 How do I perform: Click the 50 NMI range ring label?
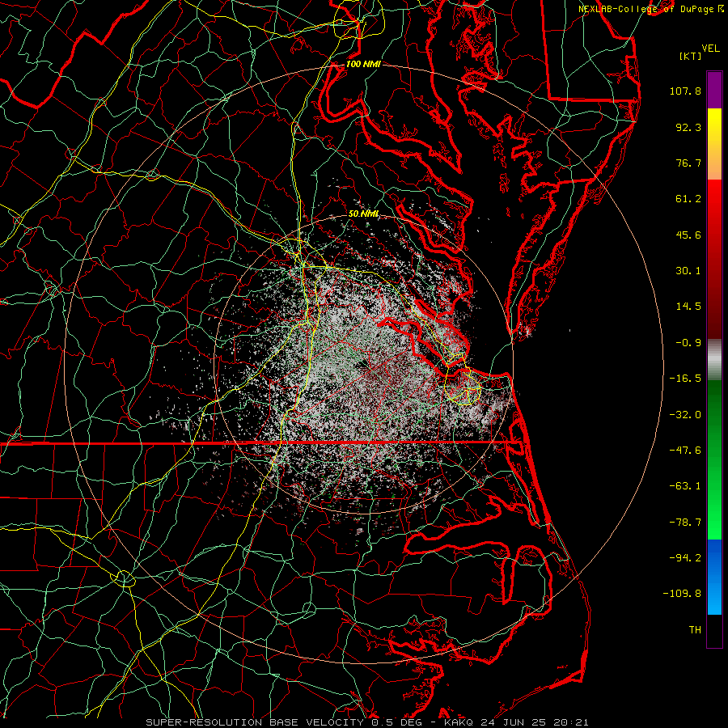tap(363, 214)
